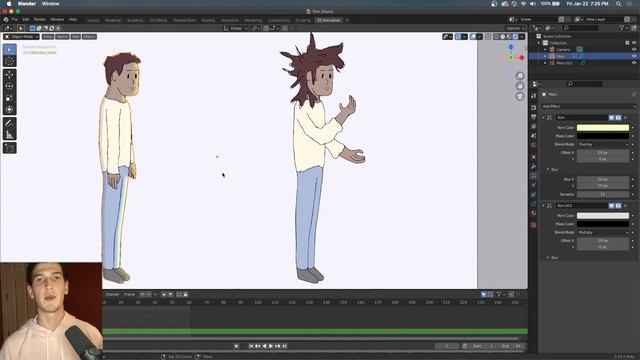Open the Global transform orientation dropdown
This screenshot has width=640, height=360.
(x=236, y=28)
